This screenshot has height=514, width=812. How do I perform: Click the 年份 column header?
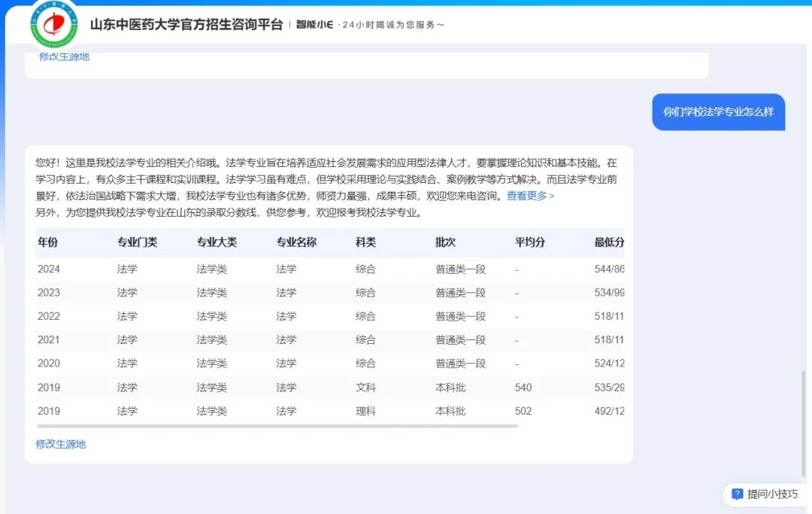tap(47, 242)
